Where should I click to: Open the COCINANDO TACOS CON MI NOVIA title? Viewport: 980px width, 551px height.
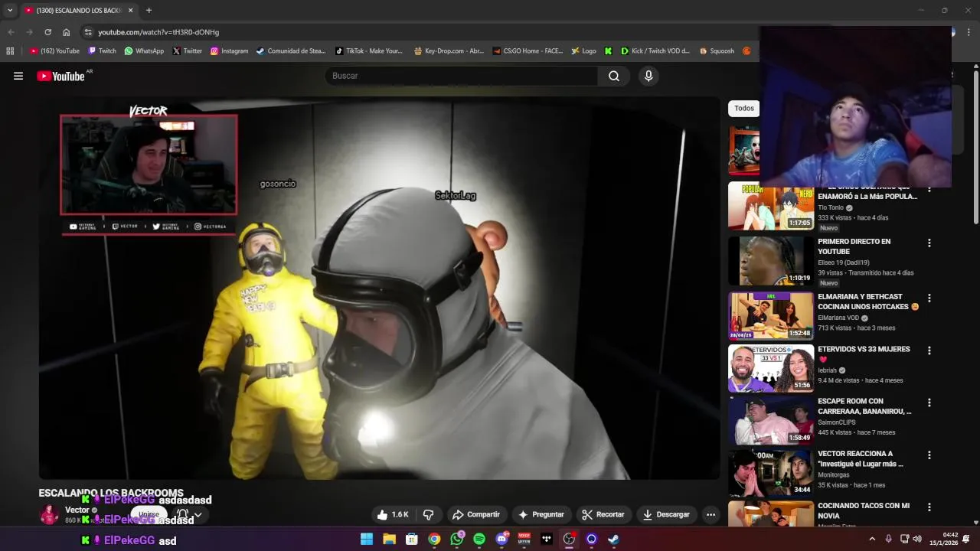(864, 510)
